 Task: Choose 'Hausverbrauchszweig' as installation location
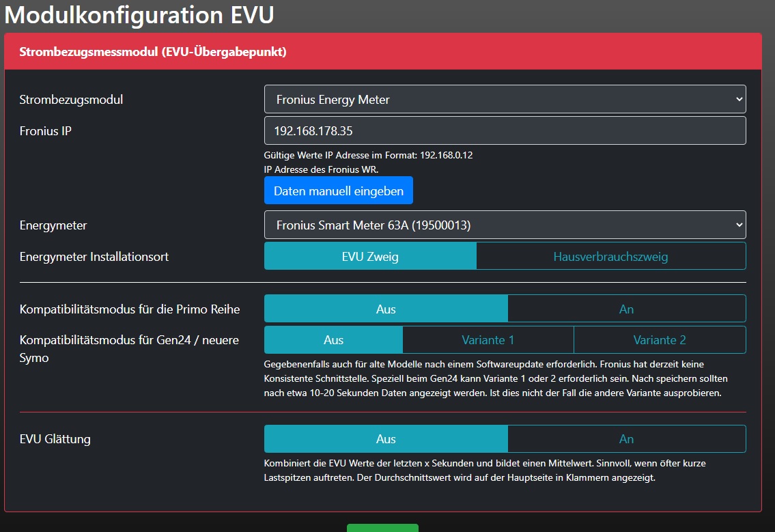click(x=610, y=257)
